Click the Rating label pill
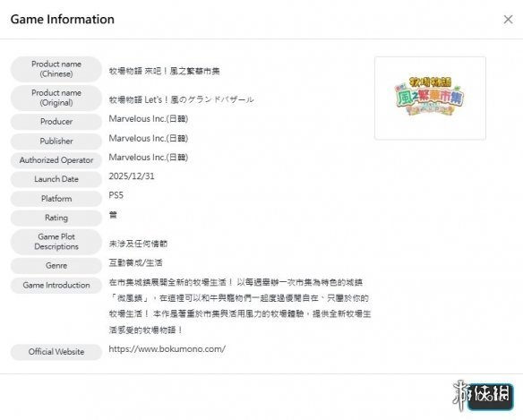Viewport: 523px width, 420px height. pos(56,218)
